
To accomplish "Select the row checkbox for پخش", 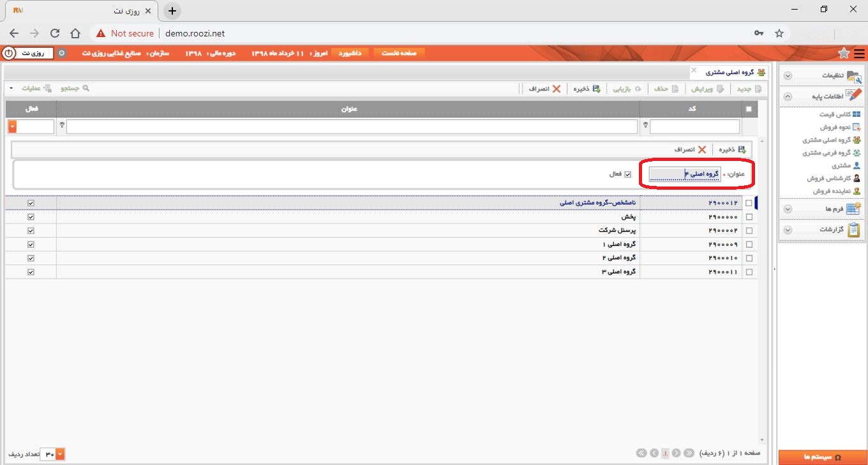I will point(749,217).
